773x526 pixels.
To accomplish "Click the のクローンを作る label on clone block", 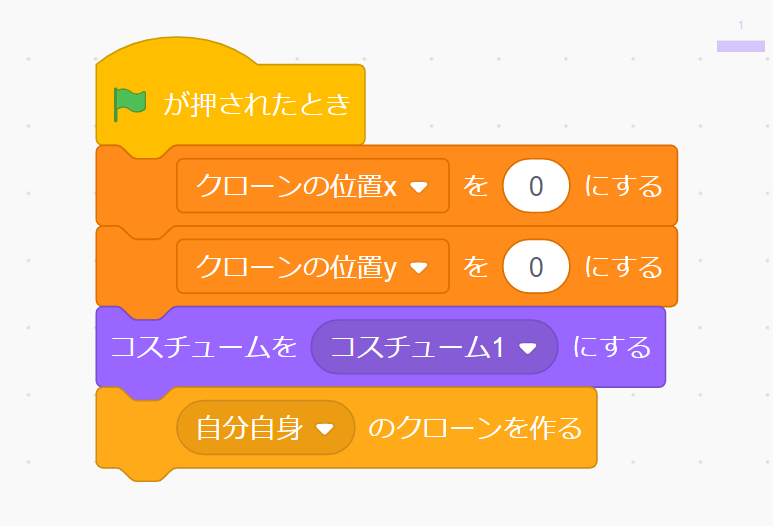I will click(475, 427).
